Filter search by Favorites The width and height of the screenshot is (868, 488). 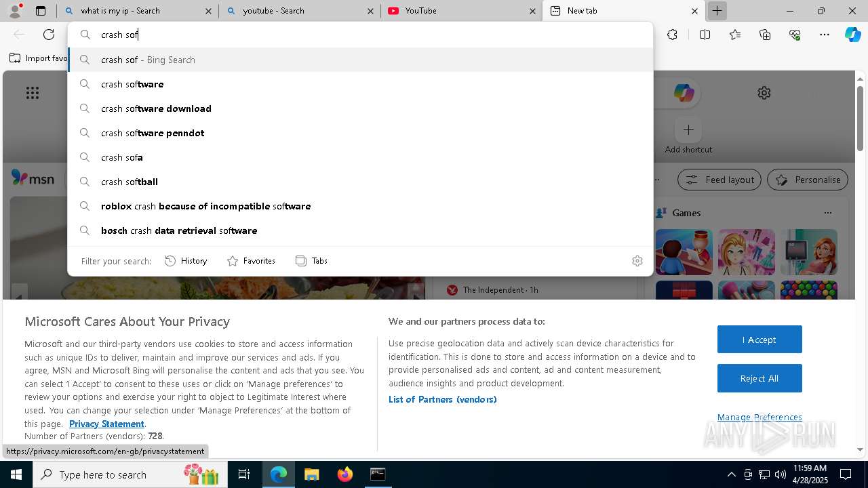251,261
